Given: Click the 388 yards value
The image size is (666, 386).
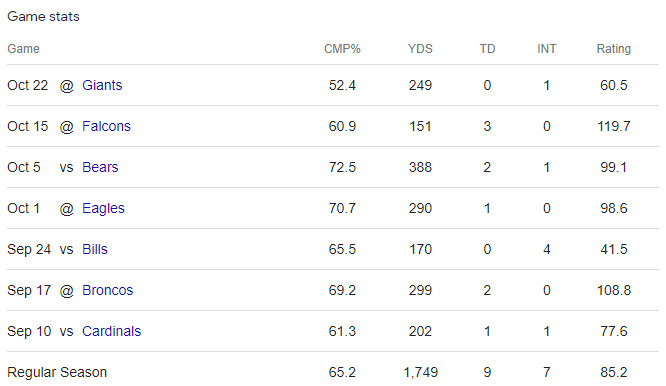Looking at the screenshot, I should coord(420,167).
